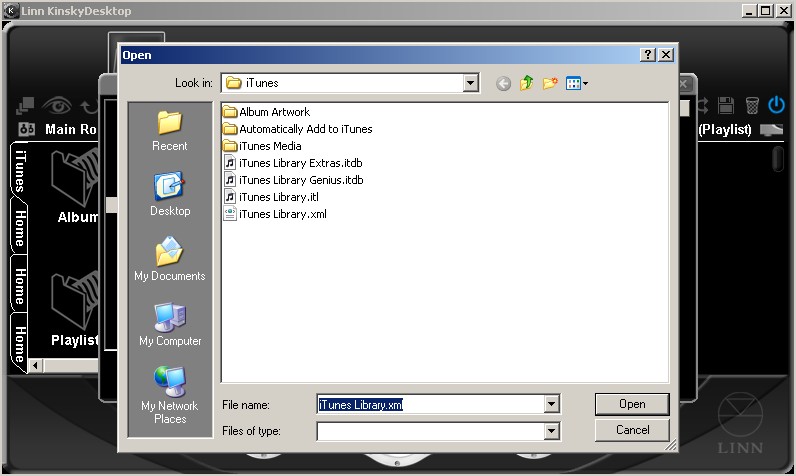Click the Kinsky browser left scroll arrow

(x=35, y=365)
